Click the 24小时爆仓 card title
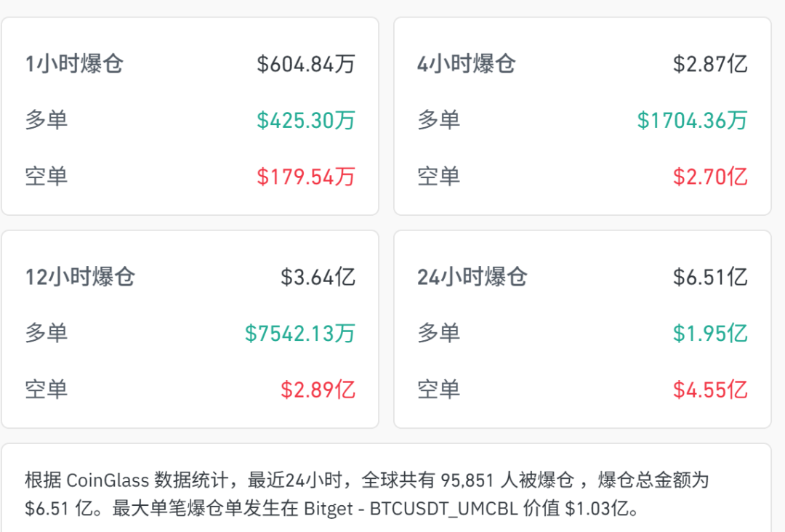Screen dimensions: 785x532 472,277
